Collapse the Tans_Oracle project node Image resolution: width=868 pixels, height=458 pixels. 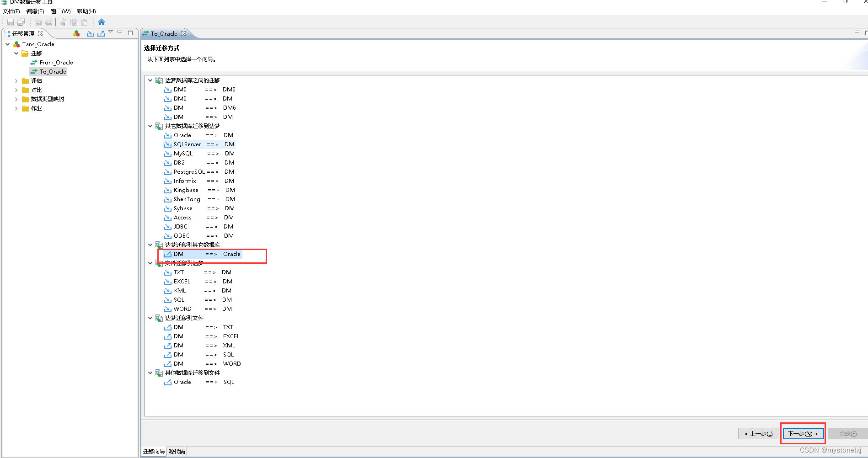[8, 44]
